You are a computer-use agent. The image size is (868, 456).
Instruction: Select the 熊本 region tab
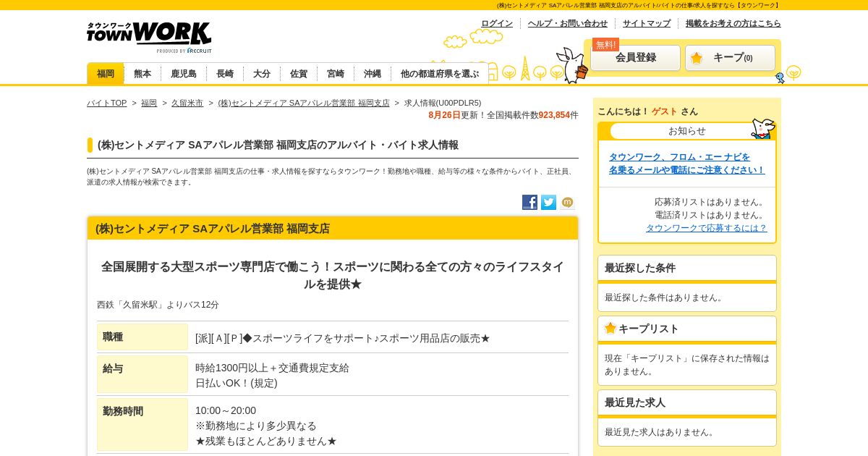142,74
